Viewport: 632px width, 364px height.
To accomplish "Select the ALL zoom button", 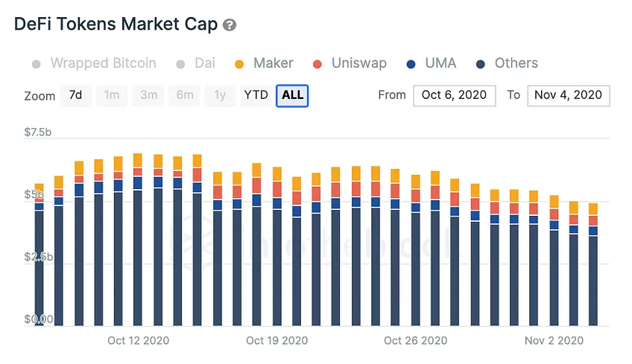I will click(x=292, y=95).
